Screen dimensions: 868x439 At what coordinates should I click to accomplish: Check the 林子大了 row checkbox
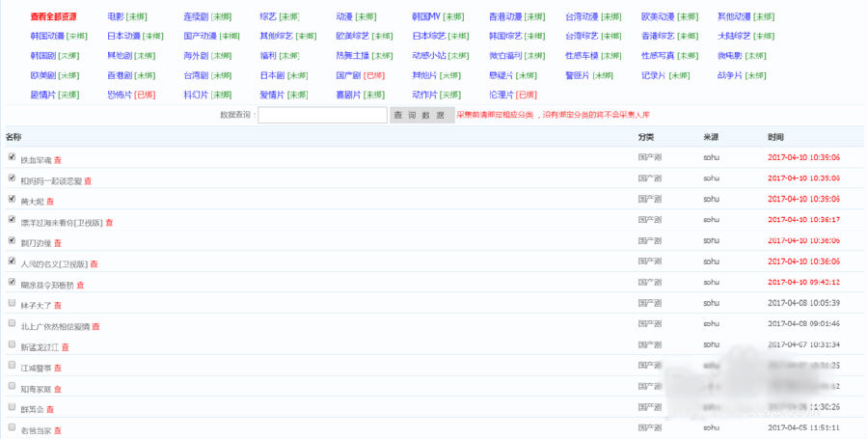coord(12,303)
